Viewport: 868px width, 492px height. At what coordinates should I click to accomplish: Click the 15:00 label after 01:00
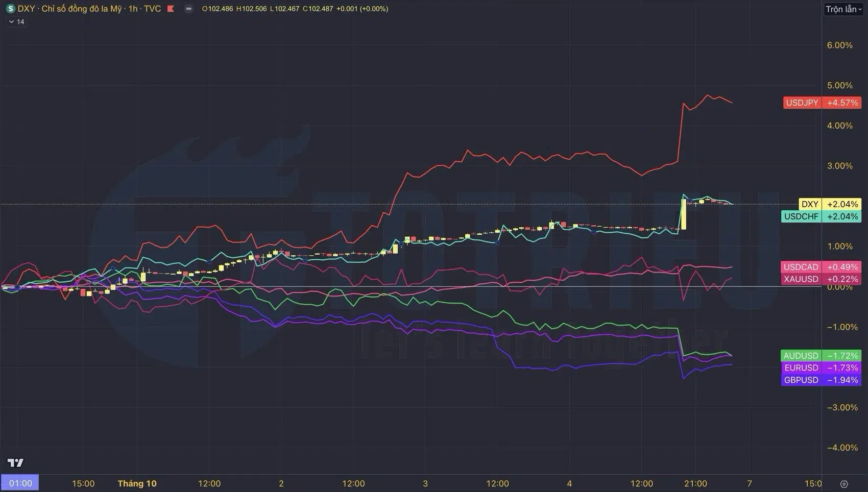(x=83, y=483)
